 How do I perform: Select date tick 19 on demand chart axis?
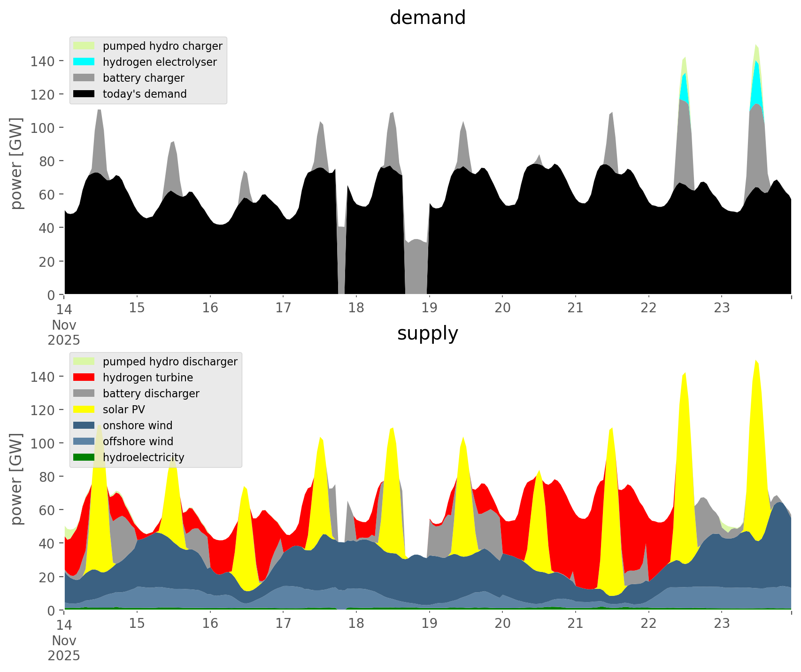[x=429, y=308]
